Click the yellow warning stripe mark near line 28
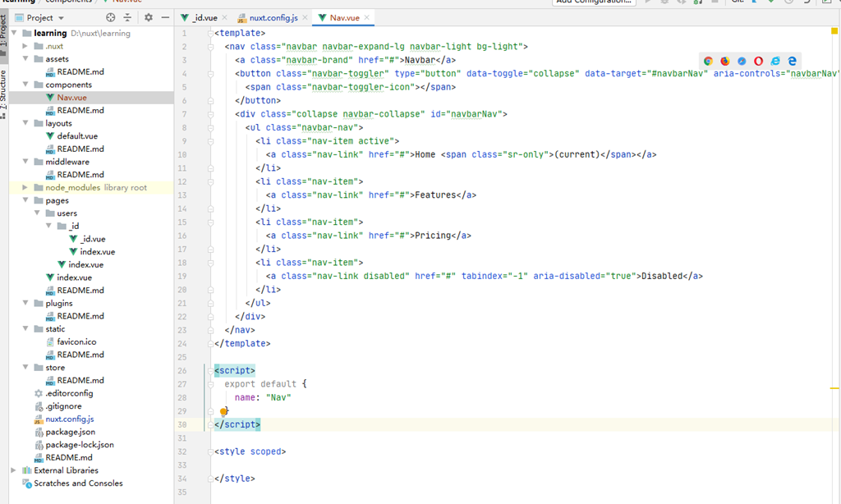 pos(834,388)
